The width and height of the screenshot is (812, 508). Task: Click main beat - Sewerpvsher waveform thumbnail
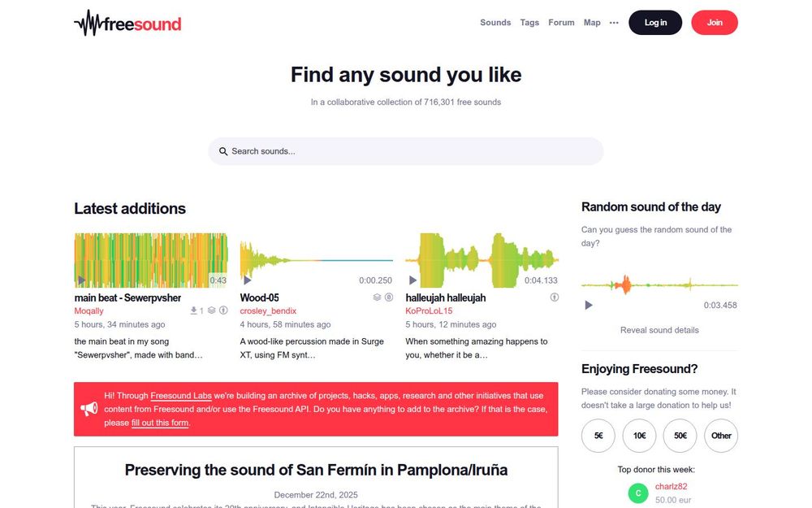coord(151,260)
